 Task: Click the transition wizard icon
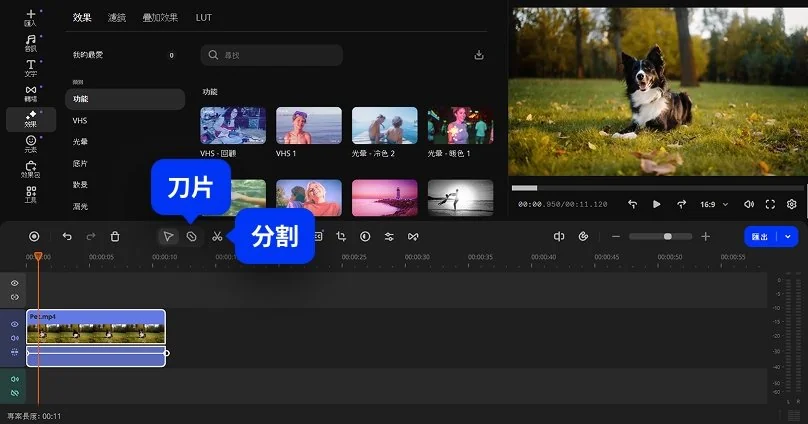pyautogui.click(x=413, y=236)
